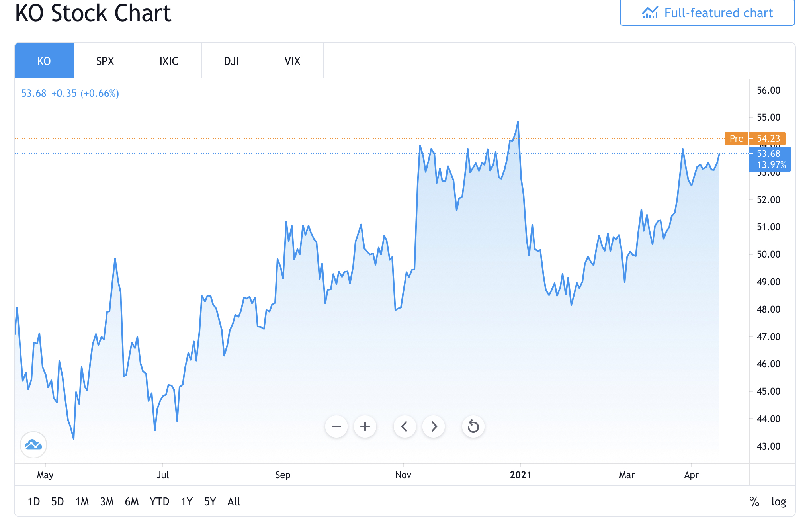Click the 43.00 price axis label
Screen dimensions: 811x532
point(768,446)
